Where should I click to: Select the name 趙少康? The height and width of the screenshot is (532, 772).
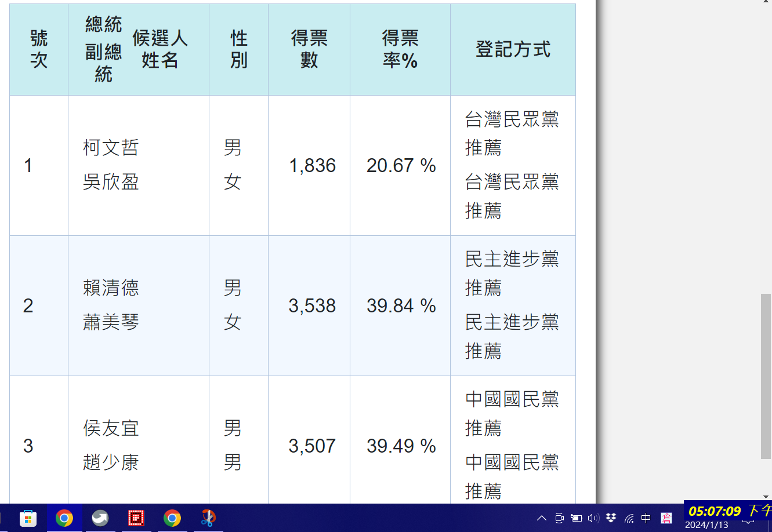tap(111, 463)
